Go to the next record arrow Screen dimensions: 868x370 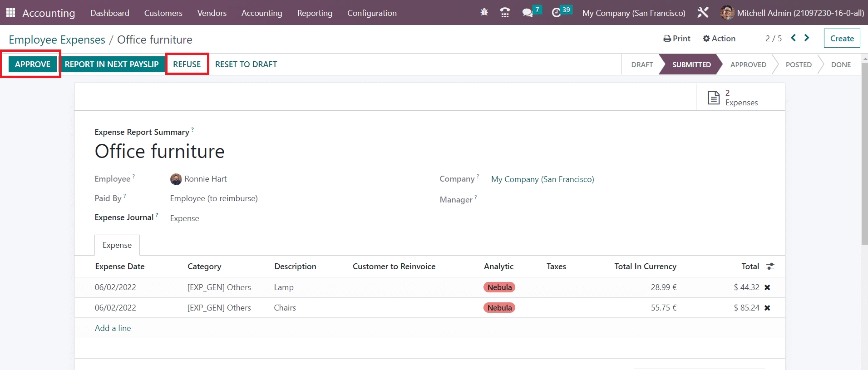point(807,38)
